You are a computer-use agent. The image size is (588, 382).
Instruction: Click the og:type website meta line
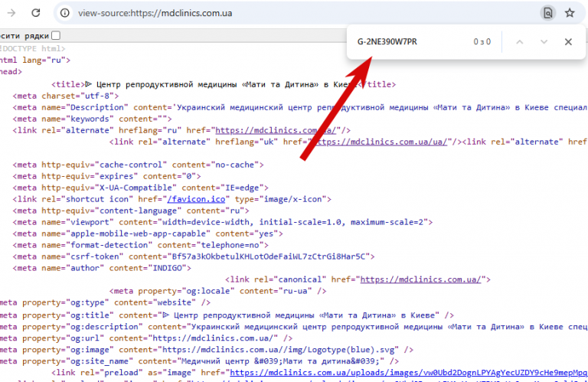tap(105, 302)
